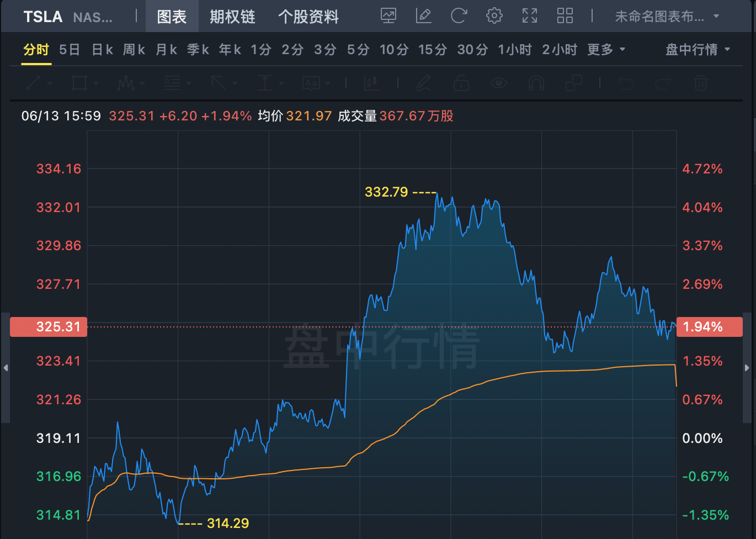
Task: Refresh the chart with the reload icon
Action: click(x=459, y=16)
